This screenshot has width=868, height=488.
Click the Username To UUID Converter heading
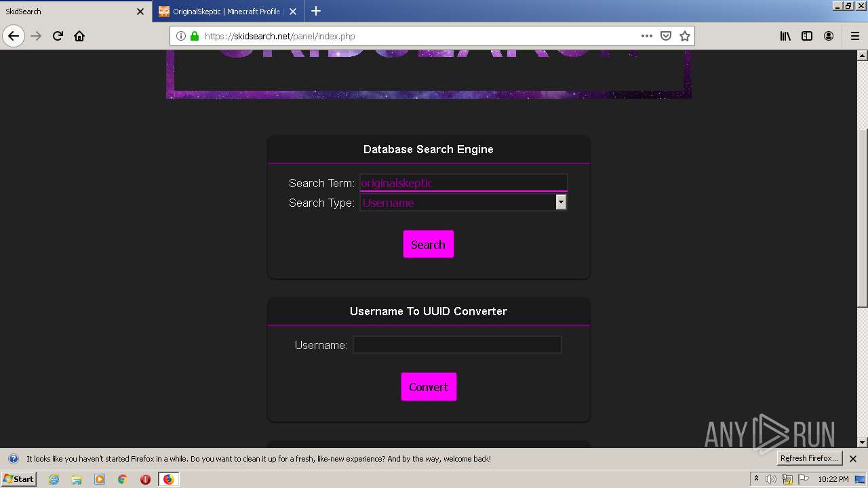[x=429, y=311]
